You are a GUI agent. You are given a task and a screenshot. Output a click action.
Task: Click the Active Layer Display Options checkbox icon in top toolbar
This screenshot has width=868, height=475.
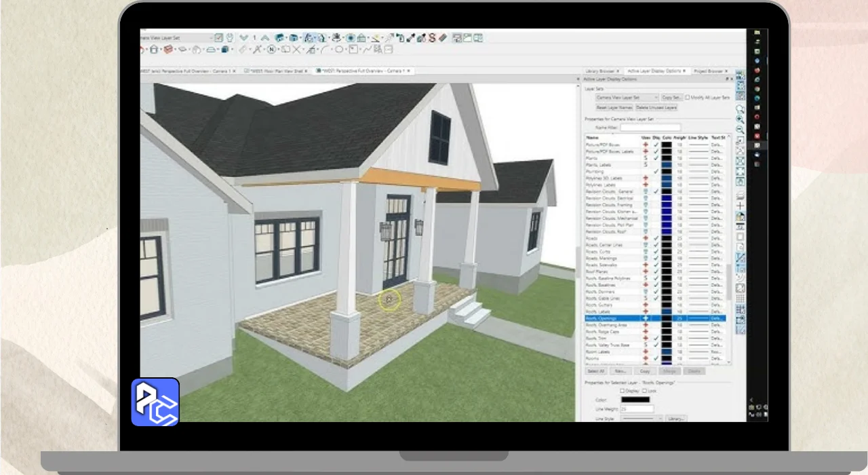(219, 37)
